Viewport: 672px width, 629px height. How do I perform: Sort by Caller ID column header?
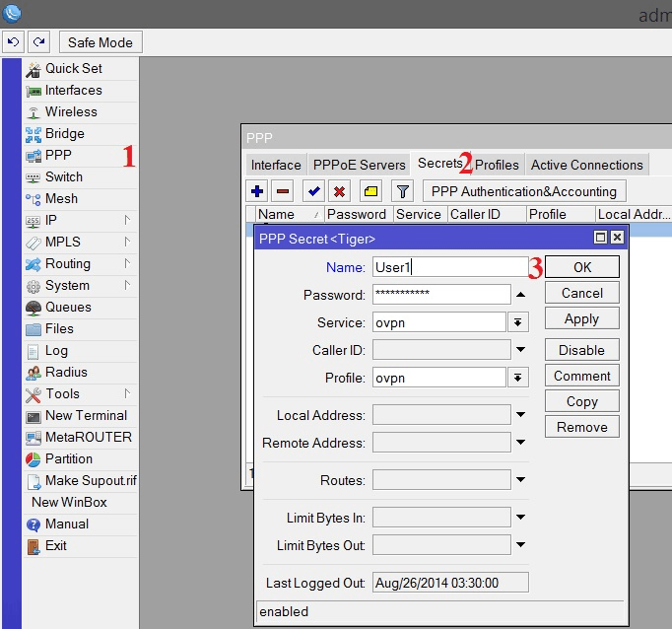tap(488, 214)
